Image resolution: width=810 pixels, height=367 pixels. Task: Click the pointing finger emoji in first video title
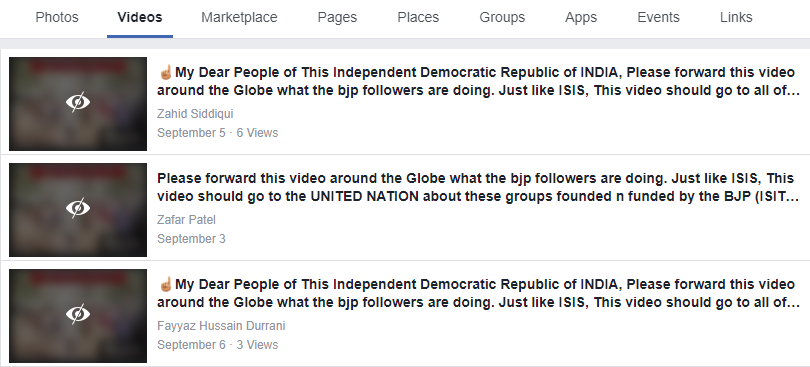(x=165, y=72)
